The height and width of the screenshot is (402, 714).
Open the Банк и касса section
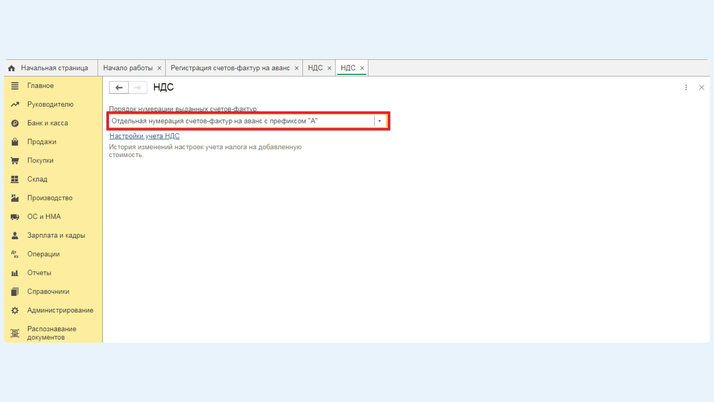(x=47, y=123)
